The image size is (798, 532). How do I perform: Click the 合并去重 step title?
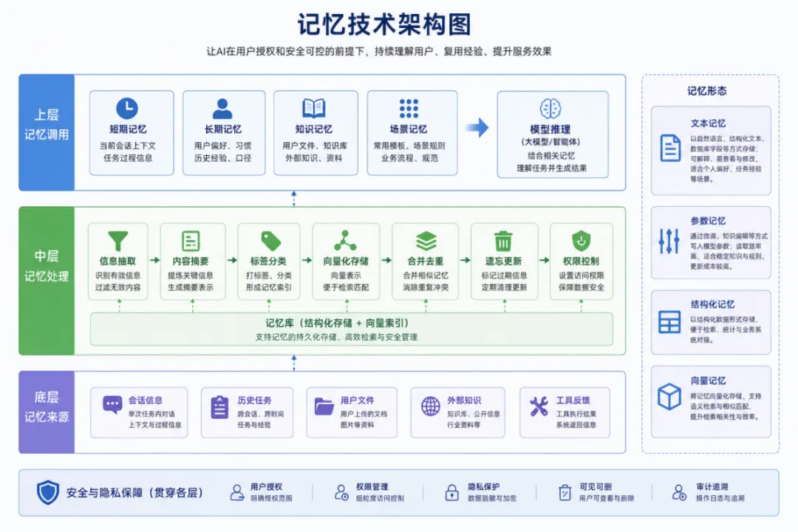coord(426,261)
